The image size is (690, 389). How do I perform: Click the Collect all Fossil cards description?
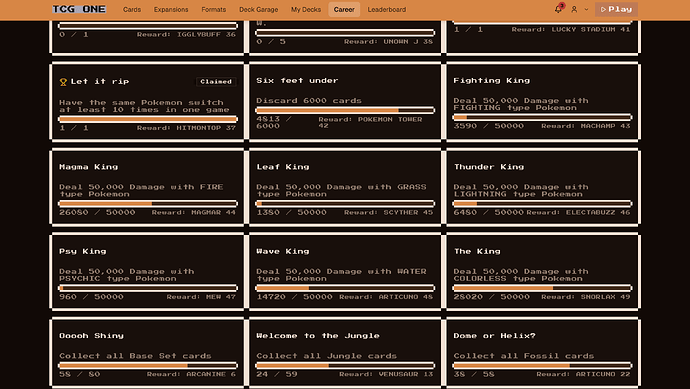[524, 356]
